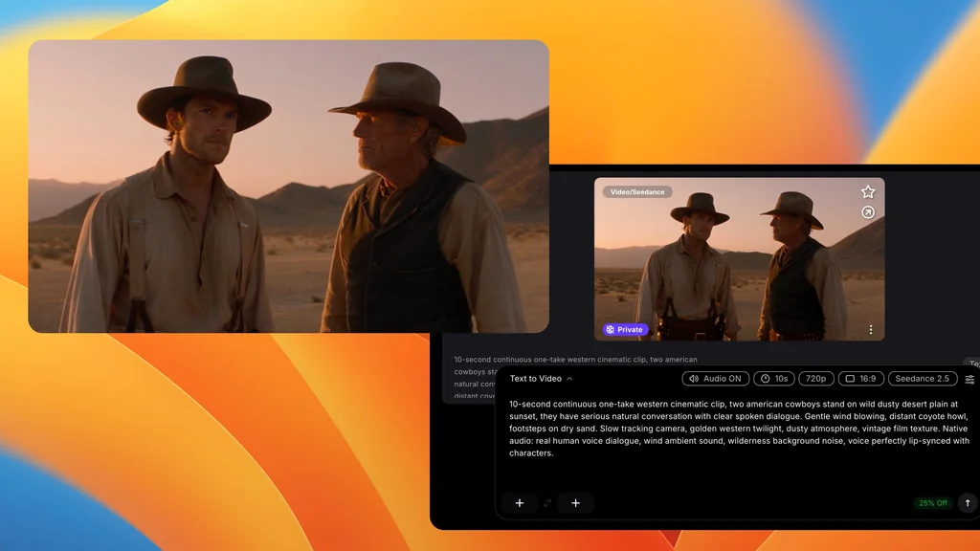Change the 720p resolution option
Screen dimensions: 980x551
pyautogui.click(x=815, y=379)
